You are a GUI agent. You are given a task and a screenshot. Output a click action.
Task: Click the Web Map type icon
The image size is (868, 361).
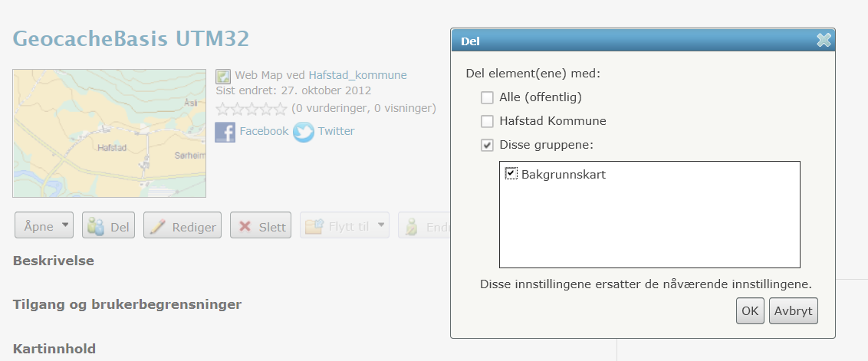point(223,77)
